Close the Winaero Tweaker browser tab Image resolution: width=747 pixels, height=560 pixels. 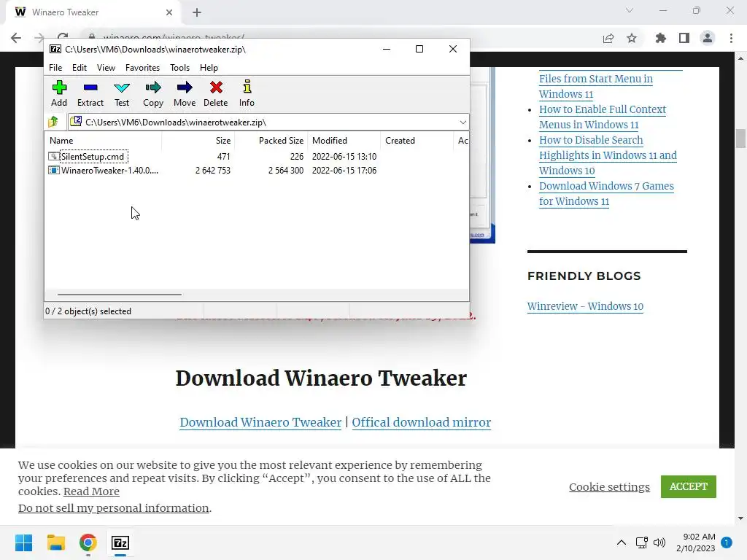(169, 12)
